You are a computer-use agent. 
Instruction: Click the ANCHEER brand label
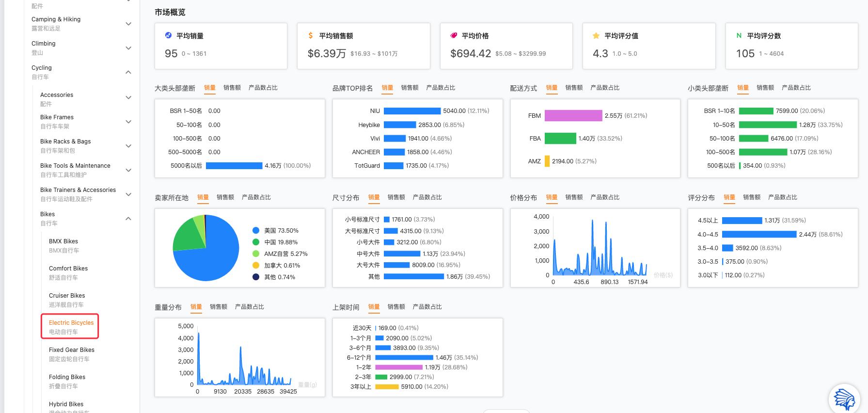366,152
